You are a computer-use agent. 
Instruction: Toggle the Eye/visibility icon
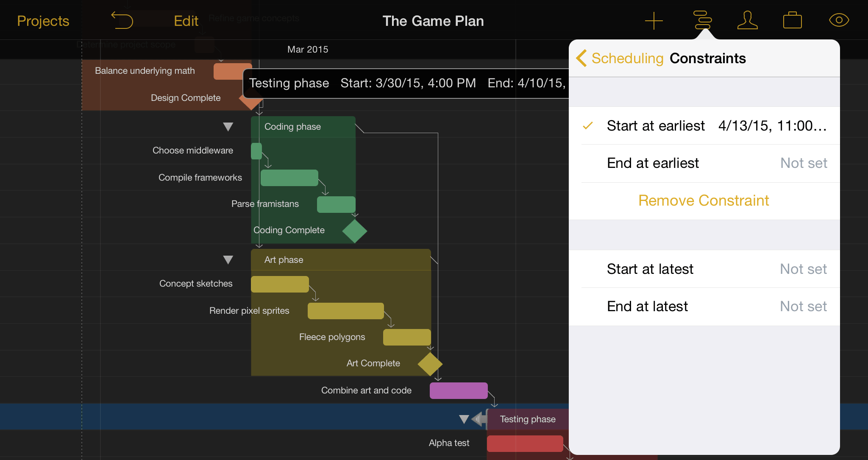(x=839, y=20)
